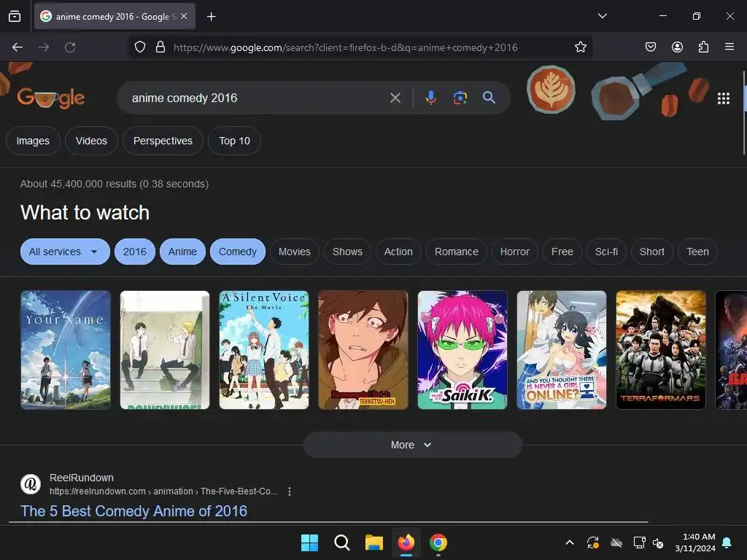Open the notification bell
Screen dimensions: 747x560
727,542
